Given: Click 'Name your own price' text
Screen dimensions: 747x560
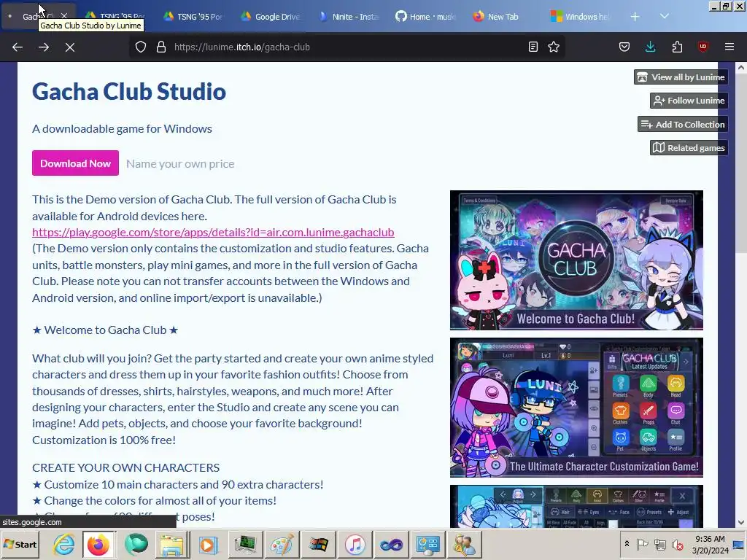Looking at the screenshot, I should click(180, 164).
